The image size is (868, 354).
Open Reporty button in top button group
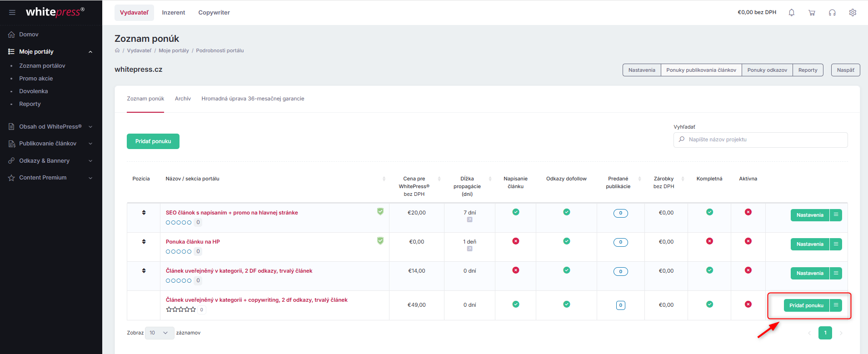808,70
